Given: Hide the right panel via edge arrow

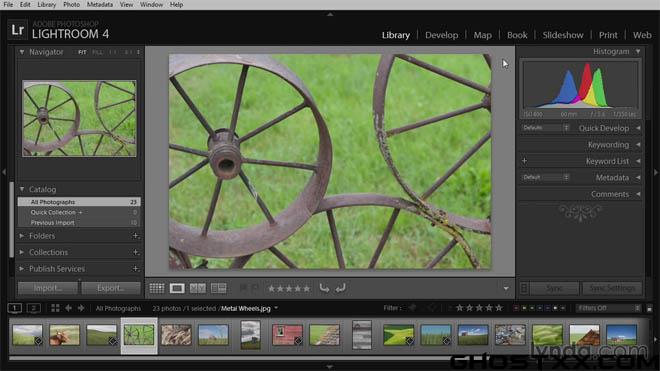Looking at the screenshot, I should (656, 172).
